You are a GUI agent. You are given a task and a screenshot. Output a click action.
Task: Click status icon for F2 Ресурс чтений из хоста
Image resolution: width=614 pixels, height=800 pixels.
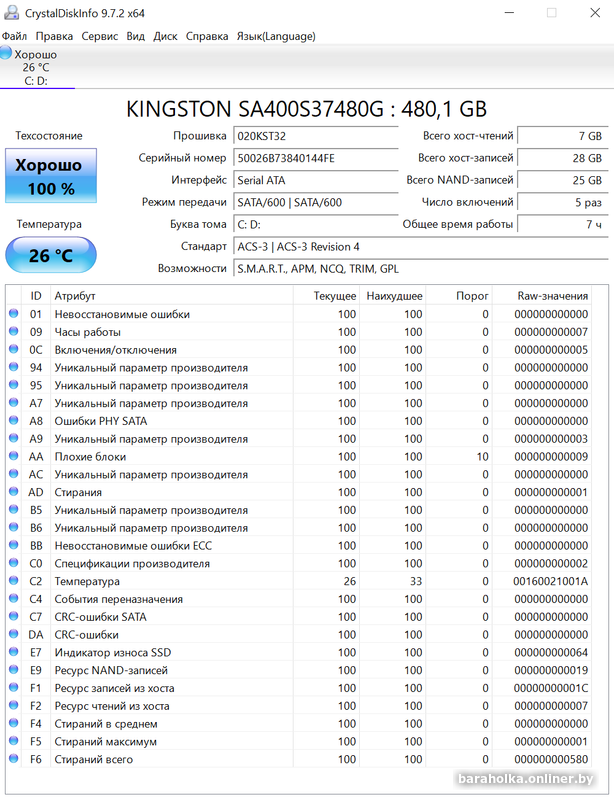point(14,706)
